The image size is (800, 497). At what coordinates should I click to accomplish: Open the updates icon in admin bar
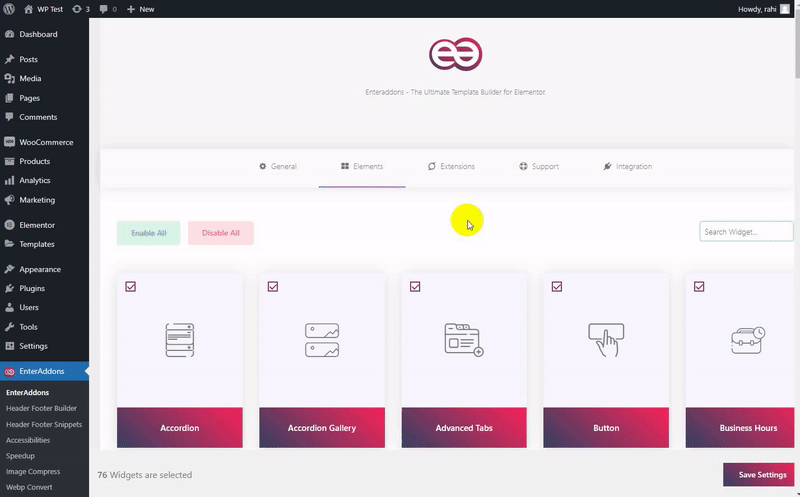[78, 8]
